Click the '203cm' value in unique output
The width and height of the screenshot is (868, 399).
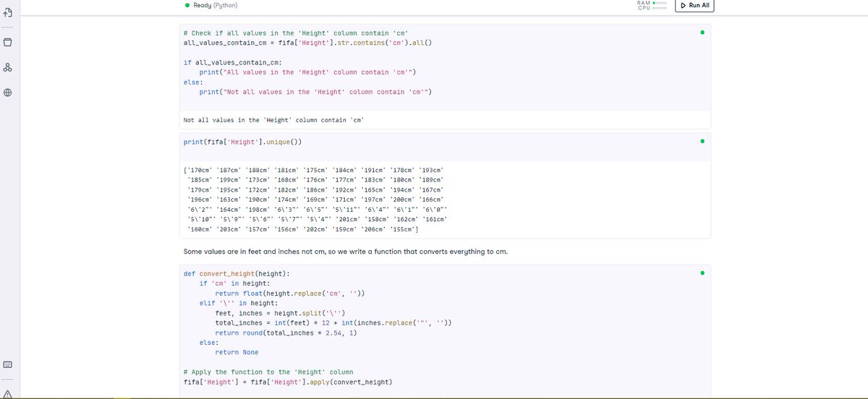pos(230,229)
